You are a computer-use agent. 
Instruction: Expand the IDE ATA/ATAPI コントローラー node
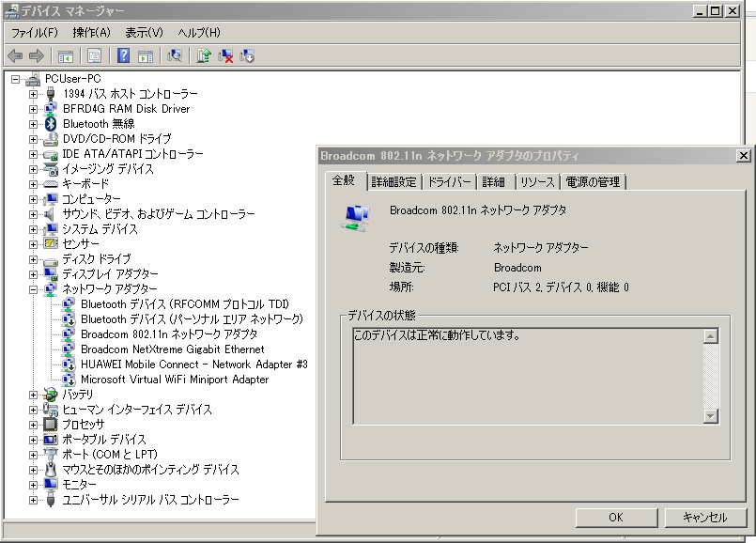point(33,154)
